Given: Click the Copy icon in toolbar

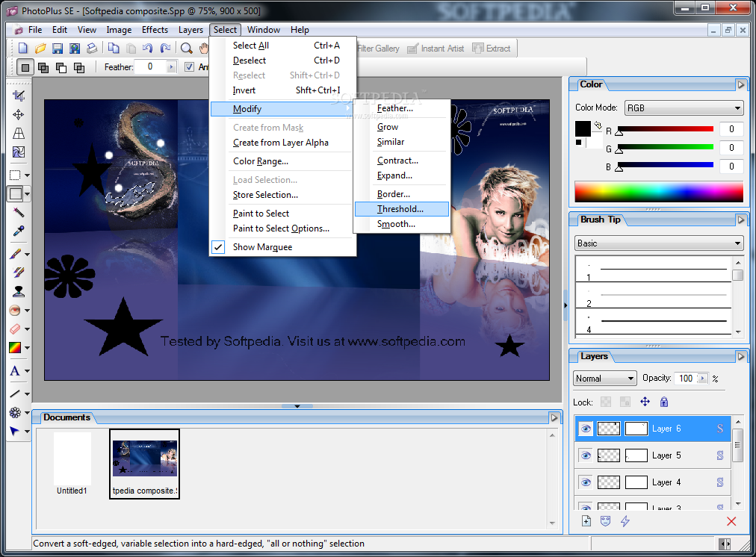Looking at the screenshot, I should tap(114, 49).
